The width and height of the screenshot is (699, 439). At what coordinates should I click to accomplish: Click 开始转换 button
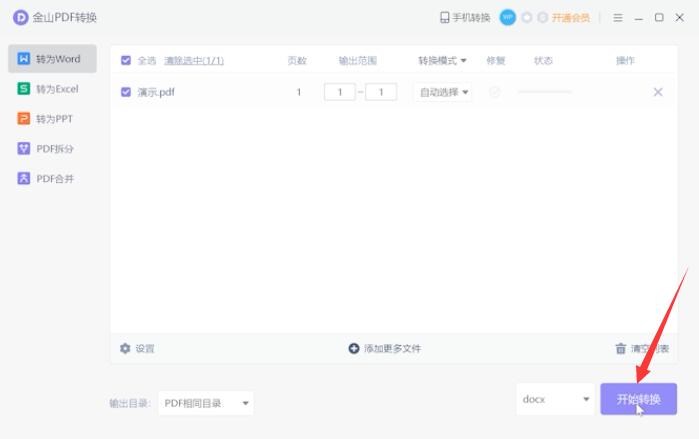click(638, 399)
